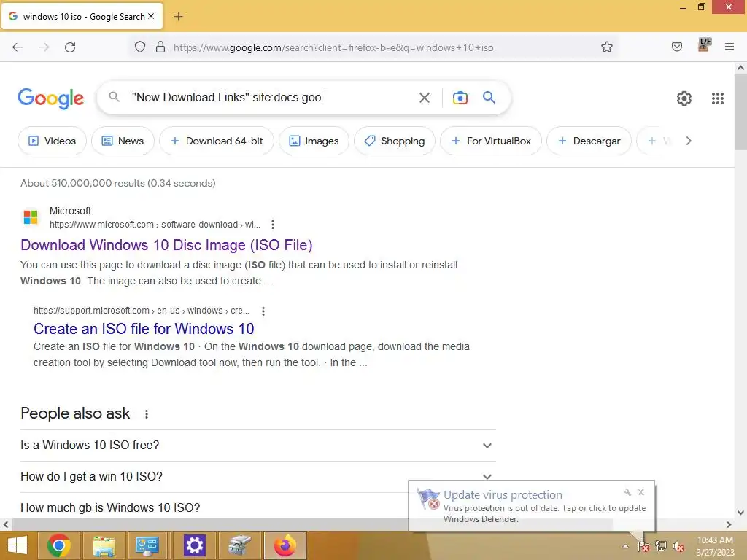Click the Firefox address bar URL
This screenshot has height=560, width=747.
coord(333,47)
